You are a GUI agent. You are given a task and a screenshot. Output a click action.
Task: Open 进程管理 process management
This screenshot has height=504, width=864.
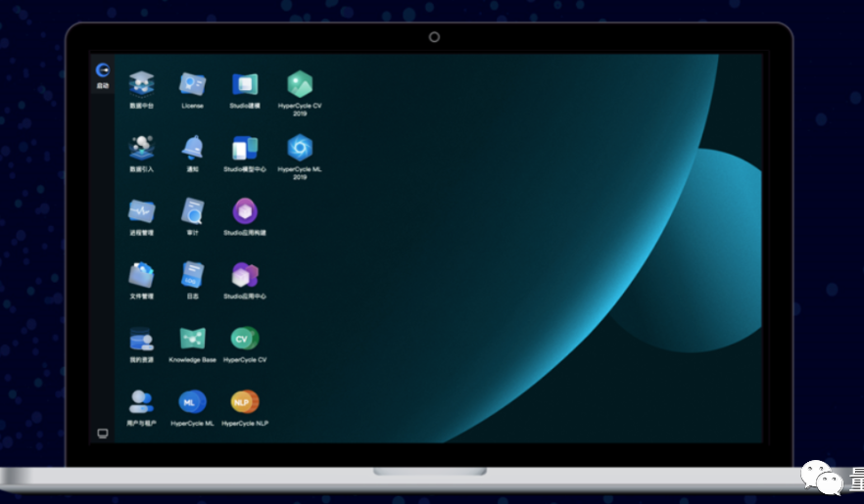tap(141, 211)
